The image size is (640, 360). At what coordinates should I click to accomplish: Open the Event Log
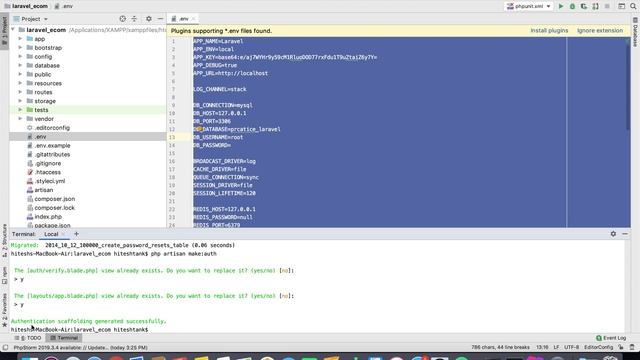[x=611, y=338]
